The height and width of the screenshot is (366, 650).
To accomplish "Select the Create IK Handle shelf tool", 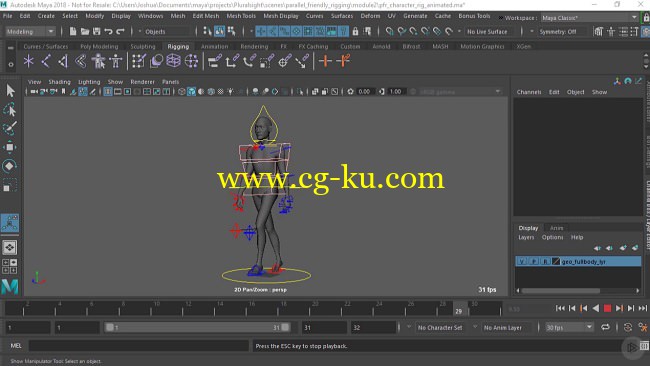I will [x=63, y=61].
